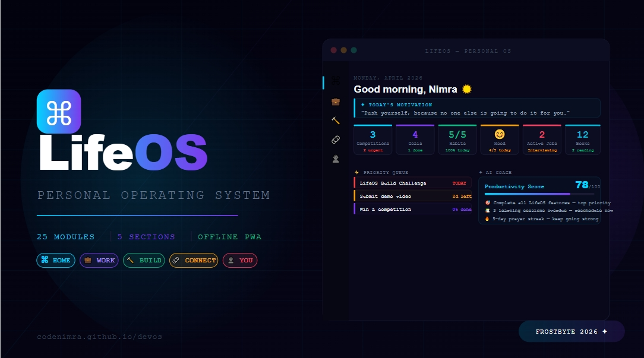Open the Active Jobs stat card
Screen dimensions: 644x358
(x=542, y=140)
